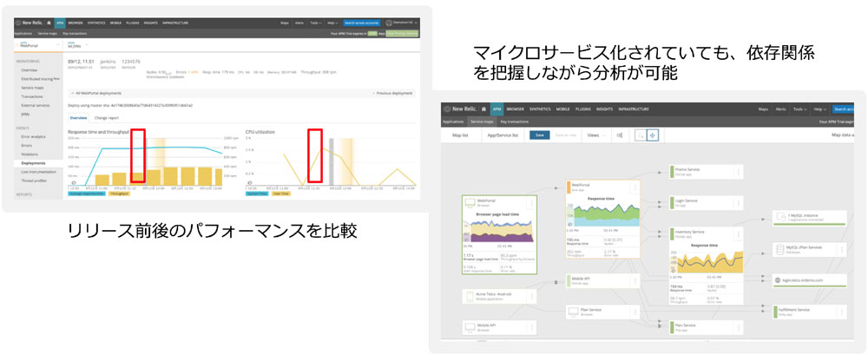The width and height of the screenshot is (868, 355).
Task: Toggle eye icon on CPU utilization chart
Action: (250, 182)
